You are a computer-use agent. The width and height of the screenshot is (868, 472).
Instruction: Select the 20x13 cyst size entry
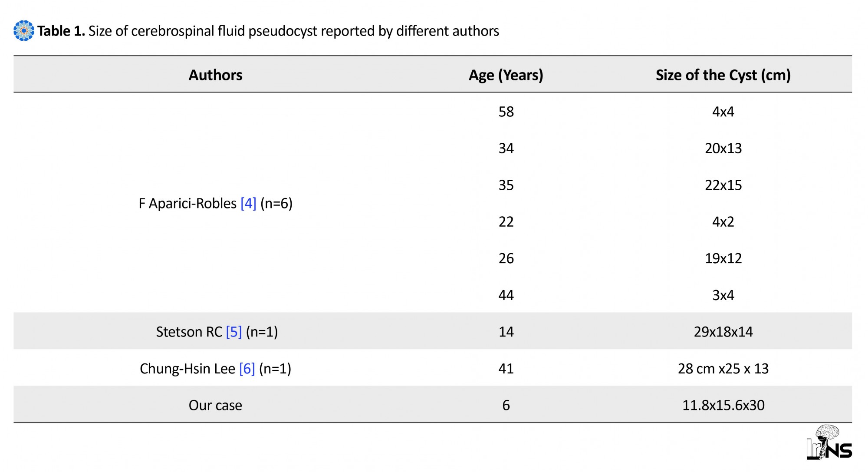[x=723, y=149]
